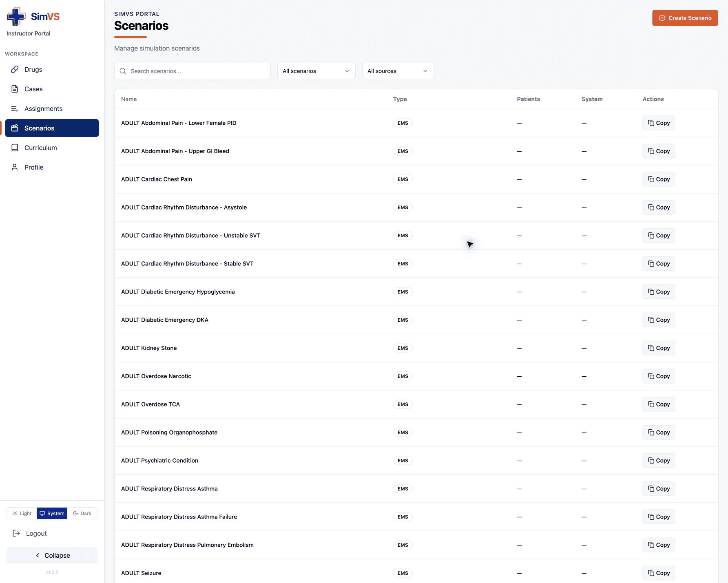This screenshot has width=728, height=583.
Task: Select the System theme option
Action: point(52,513)
